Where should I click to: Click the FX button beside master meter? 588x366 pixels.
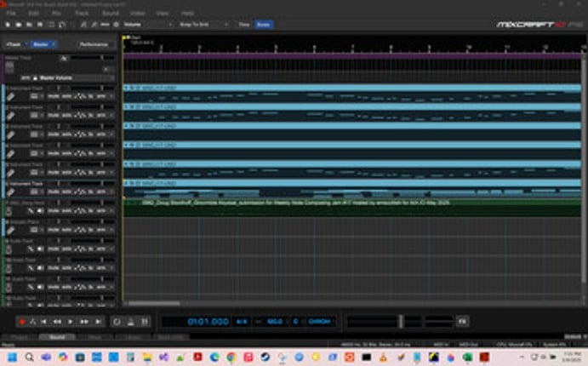(462, 322)
